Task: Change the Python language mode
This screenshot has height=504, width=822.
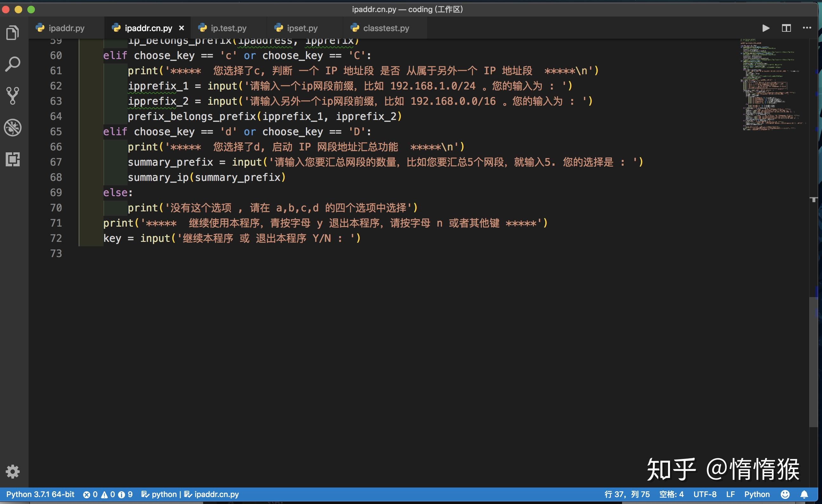Action: [756, 494]
